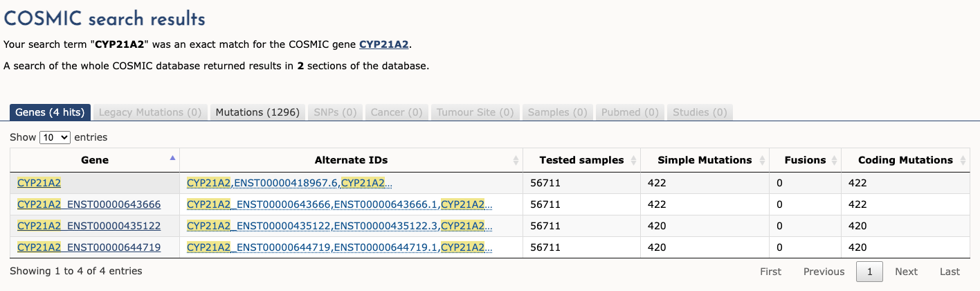Sort by Simple Mutations column sort icon
Screen dimensions: 980x291
pos(762,160)
